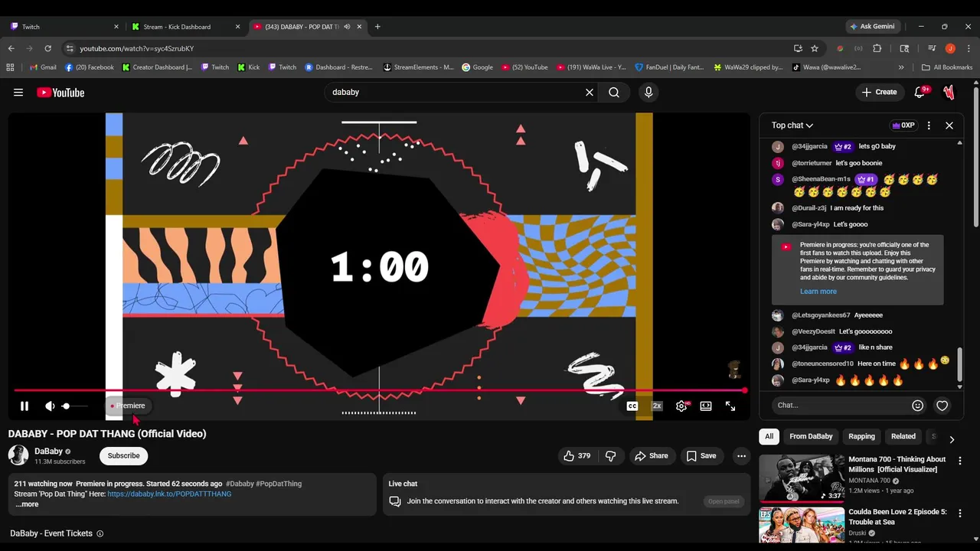Expand description with ...more
The image size is (980, 551).
[x=27, y=504]
